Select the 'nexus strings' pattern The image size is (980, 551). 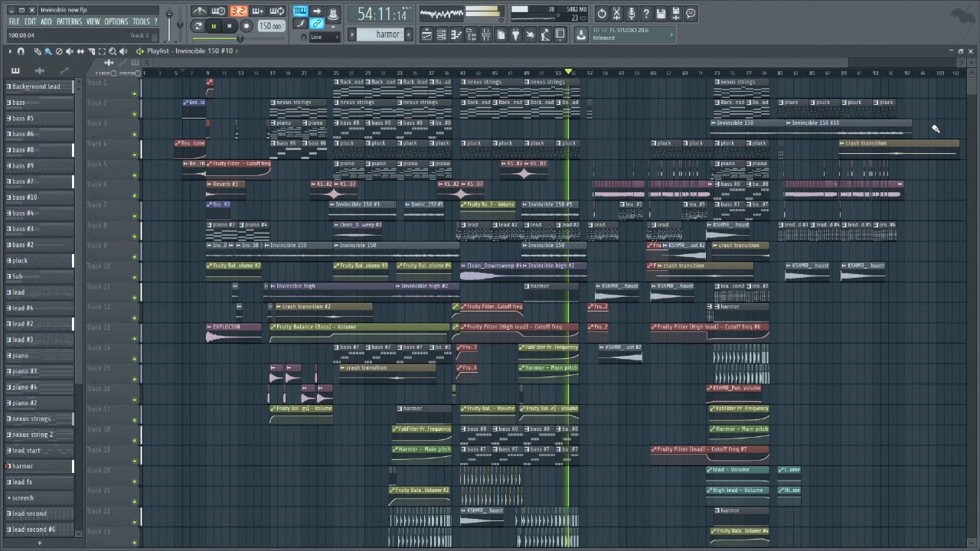tap(40, 419)
